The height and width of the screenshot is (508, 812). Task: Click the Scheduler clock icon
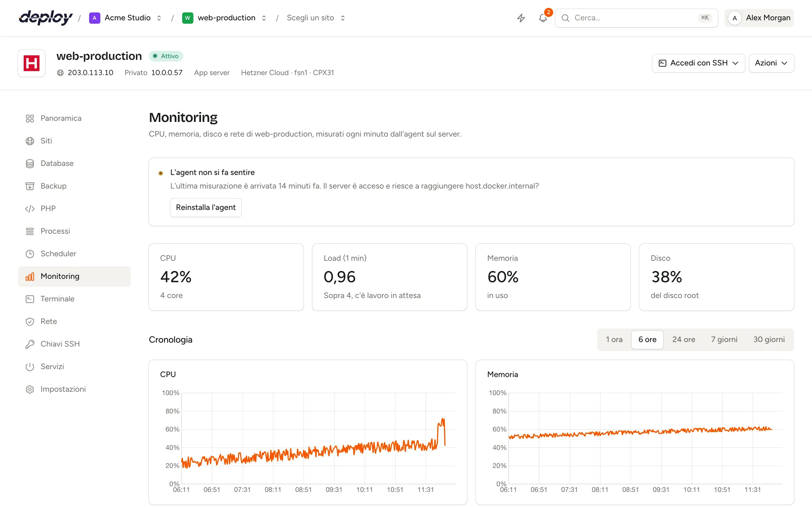pos(30,254)
